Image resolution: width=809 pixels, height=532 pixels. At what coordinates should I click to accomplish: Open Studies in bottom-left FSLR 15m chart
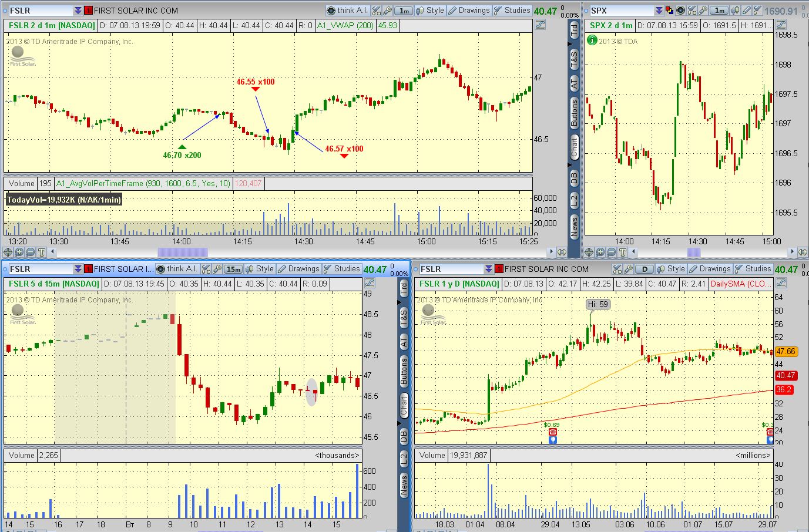point(341,269)
